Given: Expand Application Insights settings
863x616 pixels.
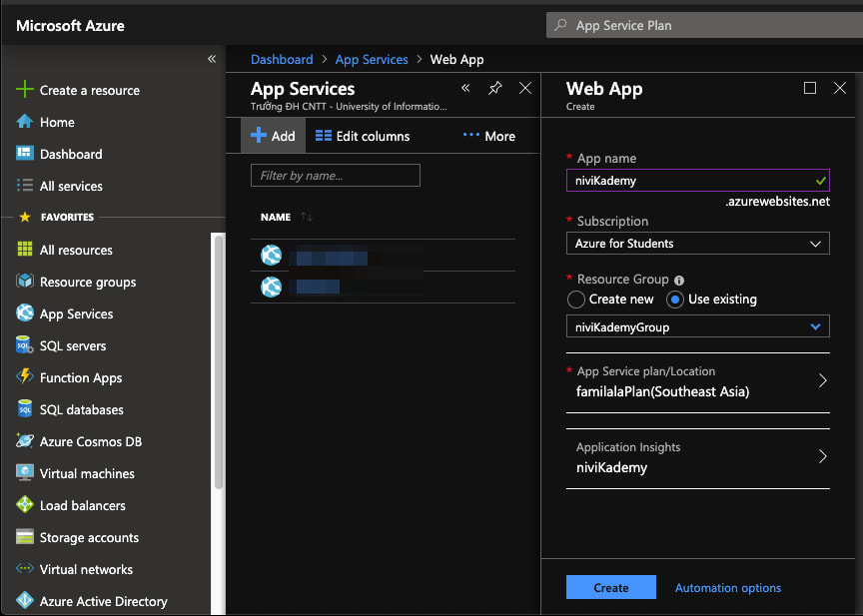Looking at the screenshot, I should [698, 457].
